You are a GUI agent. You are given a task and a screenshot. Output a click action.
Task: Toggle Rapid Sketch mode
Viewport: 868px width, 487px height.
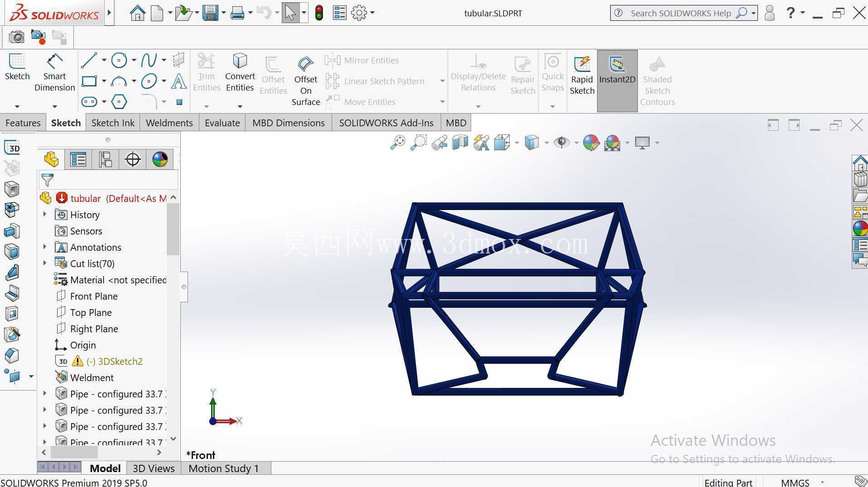[582, 76]
